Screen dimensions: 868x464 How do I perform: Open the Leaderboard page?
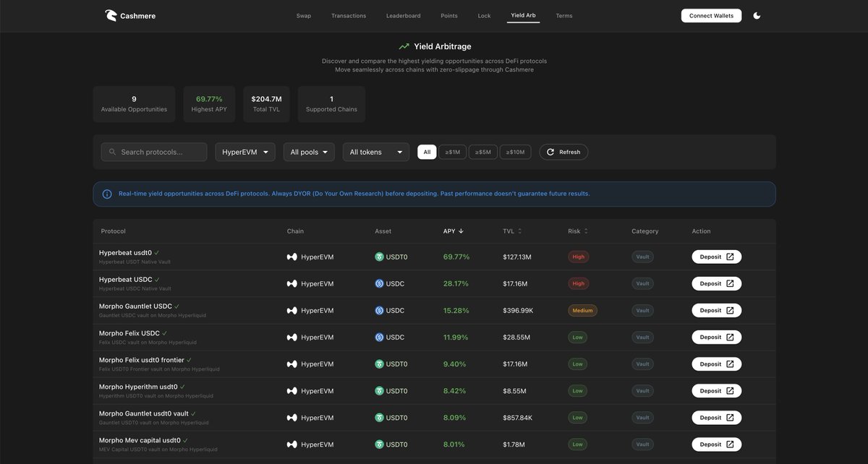404,16
